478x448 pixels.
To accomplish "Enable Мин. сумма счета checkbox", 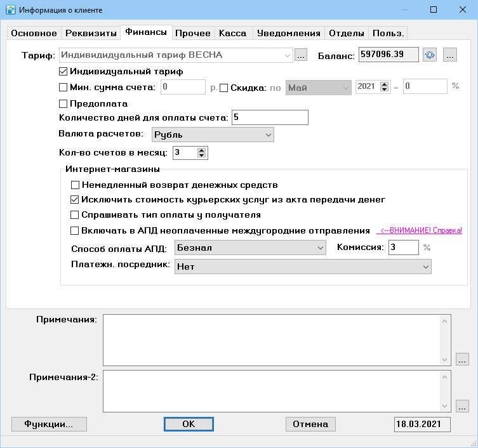I will 63,88.
